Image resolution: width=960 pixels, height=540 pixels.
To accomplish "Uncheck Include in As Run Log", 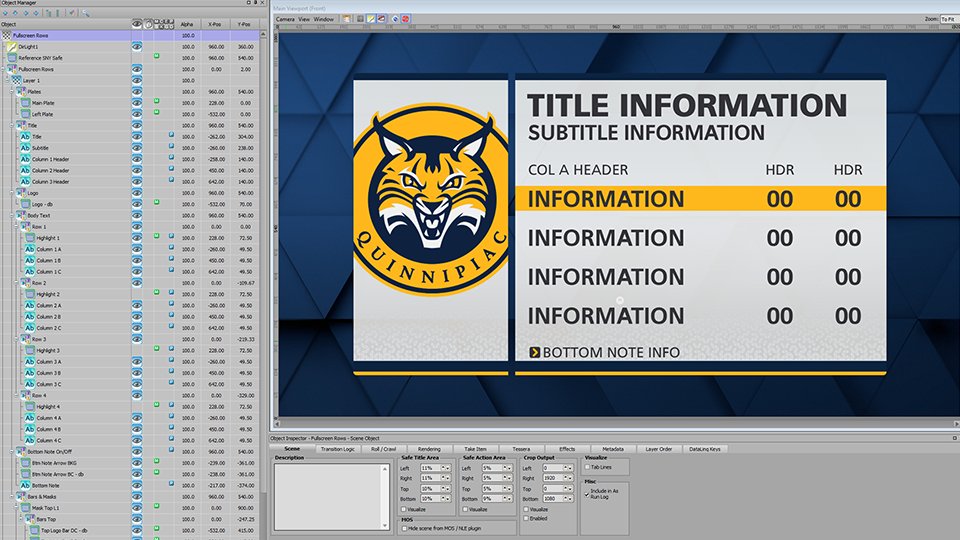I will [587, 493].
